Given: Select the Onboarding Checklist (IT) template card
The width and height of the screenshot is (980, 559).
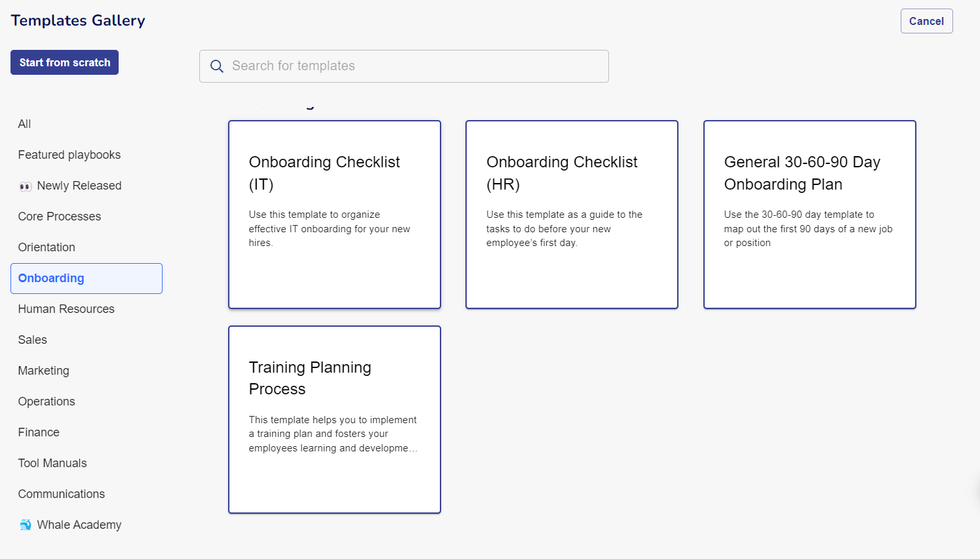Looking at the screenshot, I should (334, 214).
